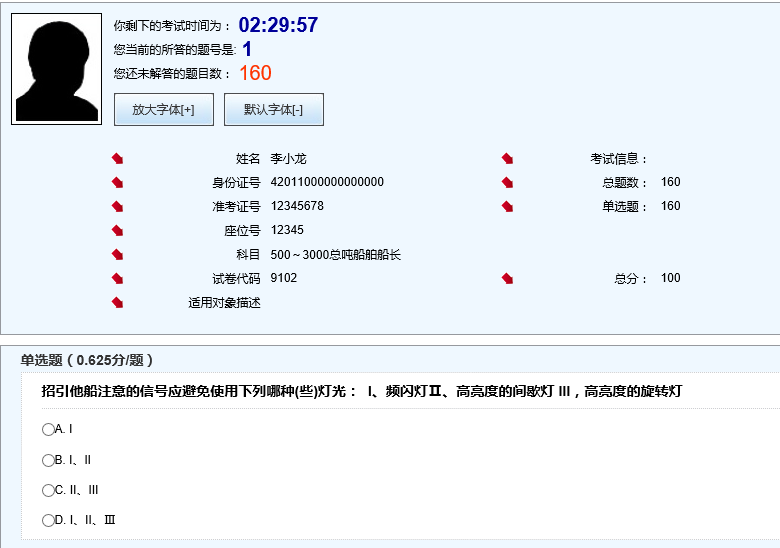Click the candidate silhouette photo
Image resolution: width=780 pixels, height=548 pixels.
(56, 69)
